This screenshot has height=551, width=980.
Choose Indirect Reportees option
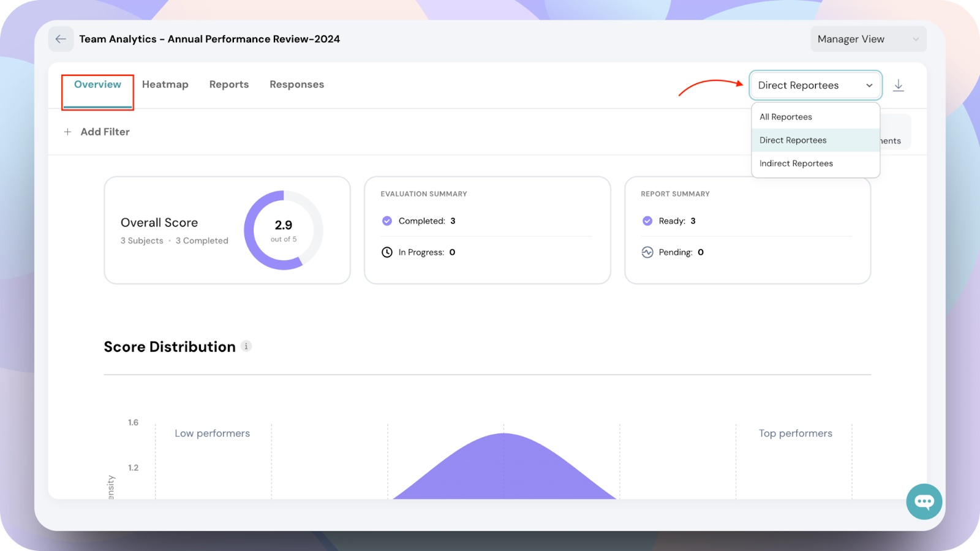[815, 163]
